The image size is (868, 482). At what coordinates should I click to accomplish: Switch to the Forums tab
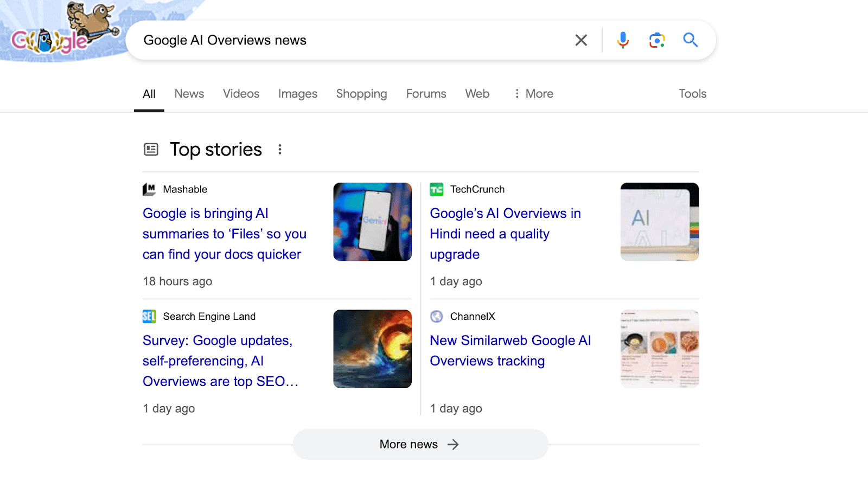pos(426,94)
